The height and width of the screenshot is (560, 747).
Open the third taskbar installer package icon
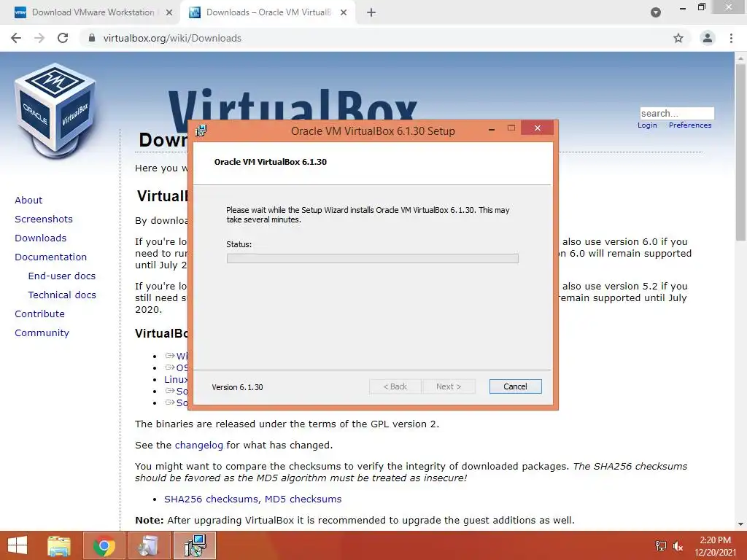pos(148,545)
